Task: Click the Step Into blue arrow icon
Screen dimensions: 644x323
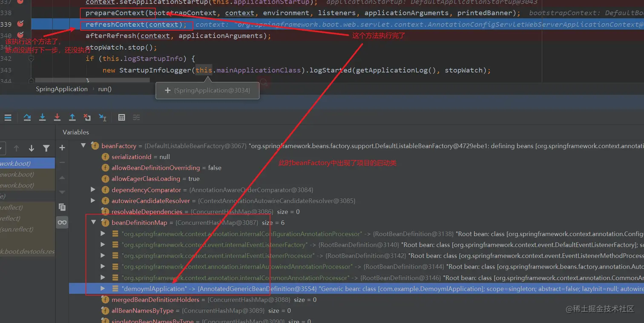Action: [x=42, y=117]
